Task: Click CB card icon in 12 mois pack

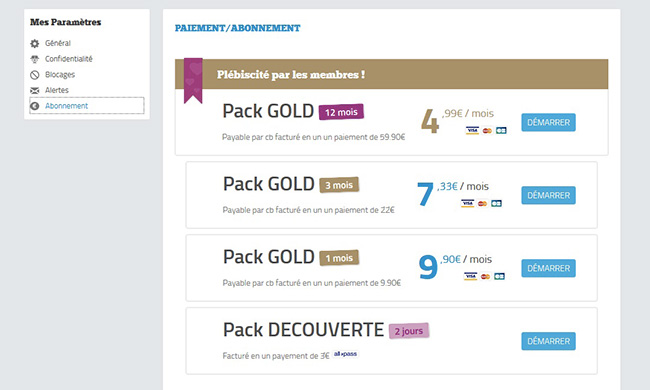Action: (x=501, y=131)
